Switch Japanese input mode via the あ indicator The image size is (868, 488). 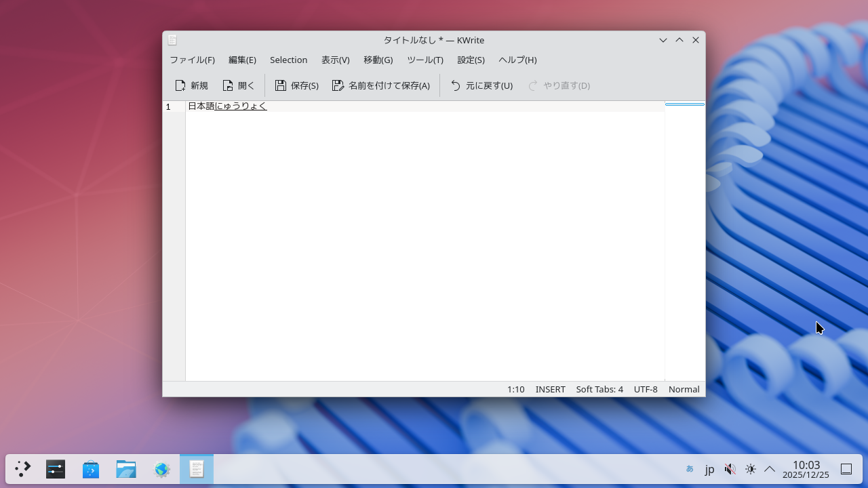[689, 468]
